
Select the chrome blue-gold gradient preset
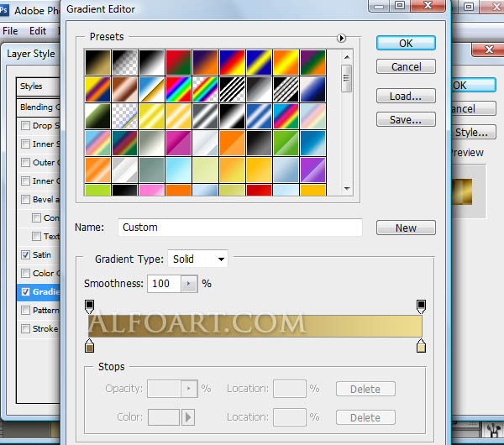[152, 89]
